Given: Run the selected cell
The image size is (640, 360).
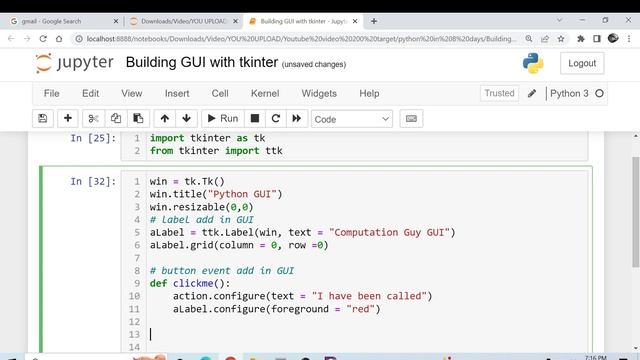Looking at the screenshot, I should pos(223,119).
